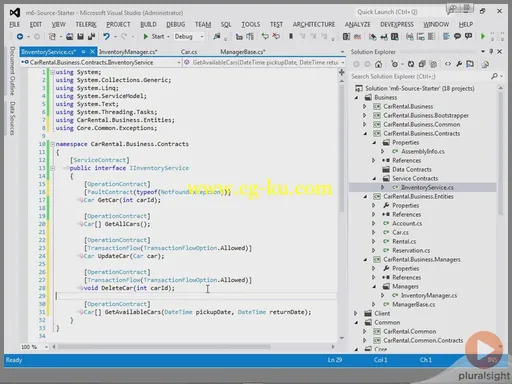Click the Find in Files toolbar icon
The width and height of the screenshot is (512, 384).
pyautogui.click(x=217, y=36)
